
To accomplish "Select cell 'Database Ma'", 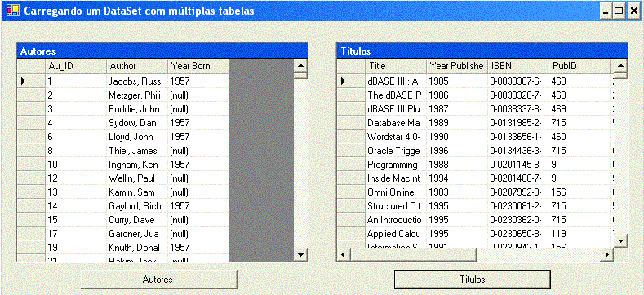I will [x=396, y=123].
